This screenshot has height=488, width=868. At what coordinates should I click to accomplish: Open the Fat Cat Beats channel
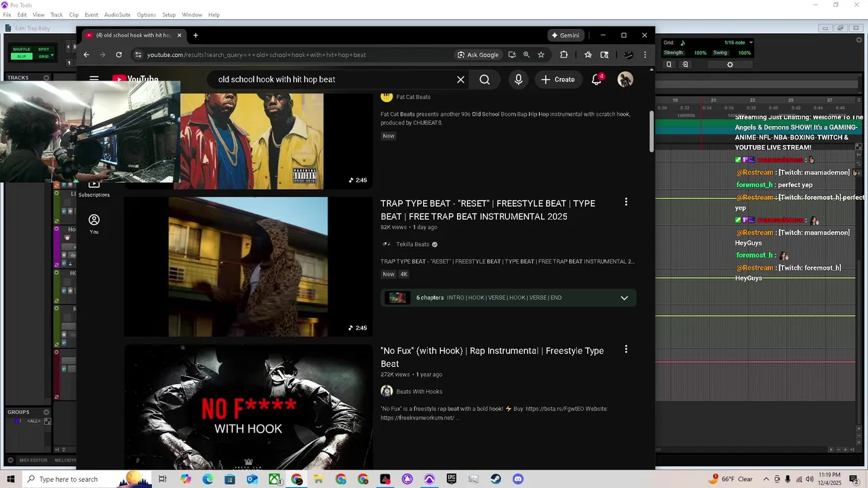click(413, 97)
